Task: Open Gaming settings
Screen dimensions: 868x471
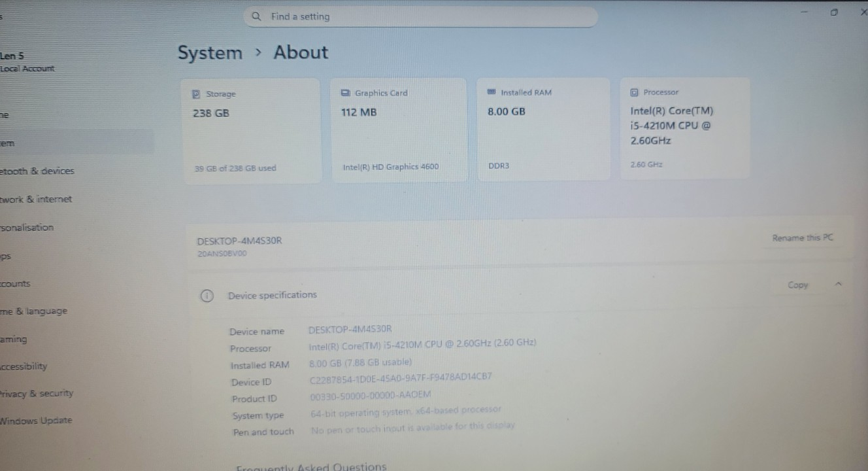Action: click(14, 340)
